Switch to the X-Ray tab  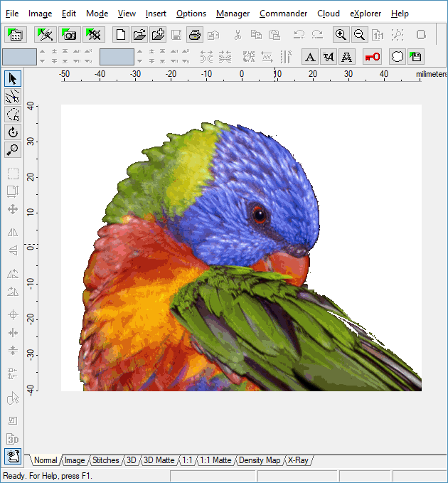298,460
